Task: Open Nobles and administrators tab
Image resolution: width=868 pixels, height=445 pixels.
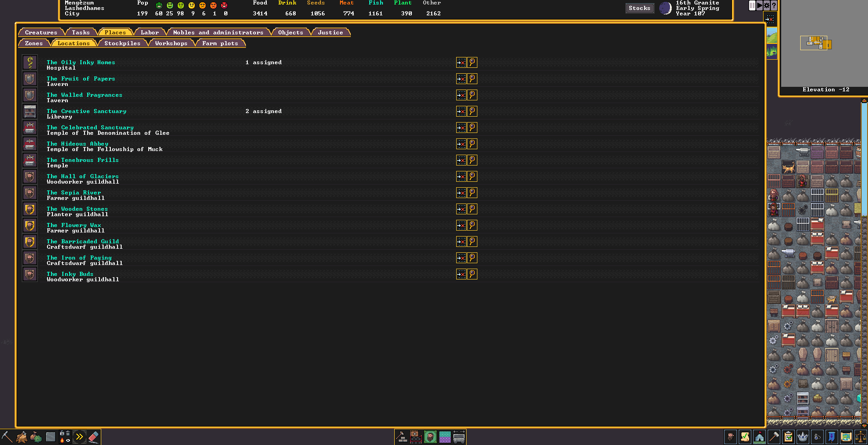Action: tap(218, 33)
